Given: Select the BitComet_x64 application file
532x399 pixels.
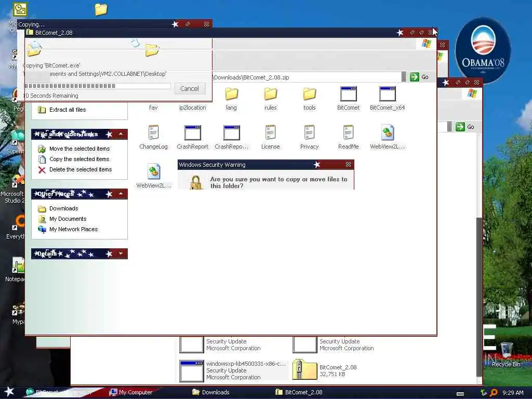Looking at the screenshot, I should point(388,98).
